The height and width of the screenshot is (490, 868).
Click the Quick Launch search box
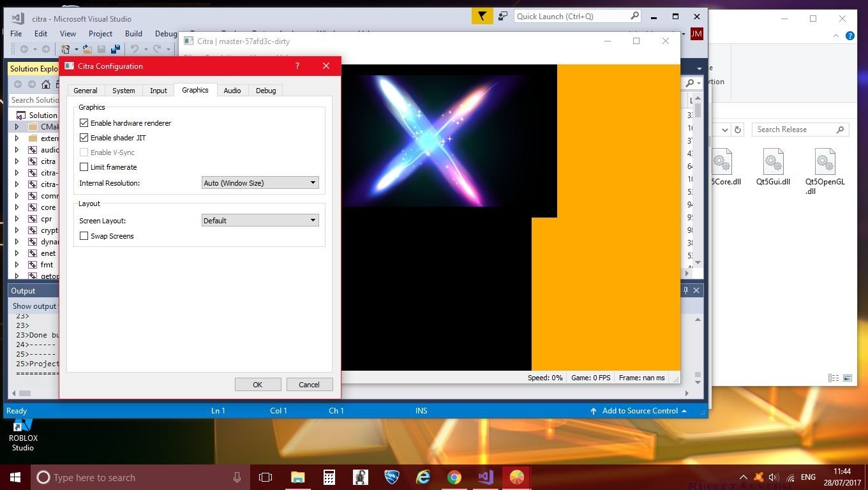[x=577, y=16]
